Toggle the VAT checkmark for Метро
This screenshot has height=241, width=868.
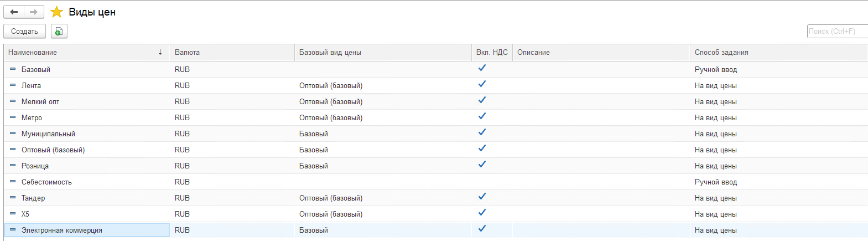482,116
